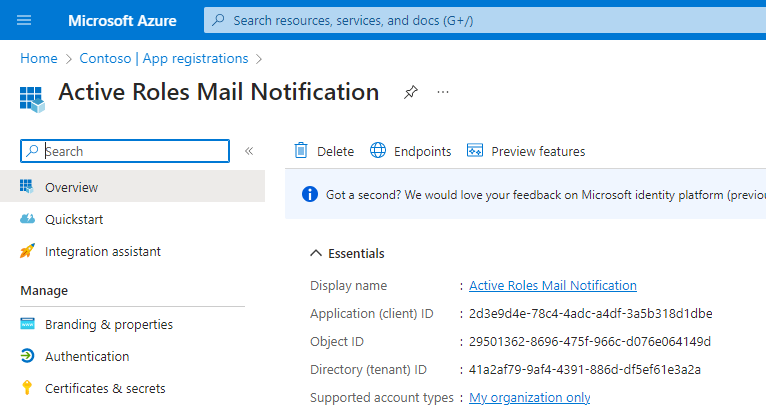Image resolution: width=766 pixels, height=409 pixels.
Task: Go to Home breadcrumb
Action: [39, 58]
